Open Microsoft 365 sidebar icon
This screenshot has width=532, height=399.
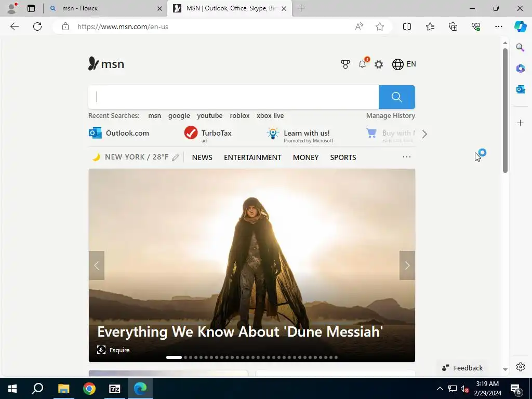(520, 68)
